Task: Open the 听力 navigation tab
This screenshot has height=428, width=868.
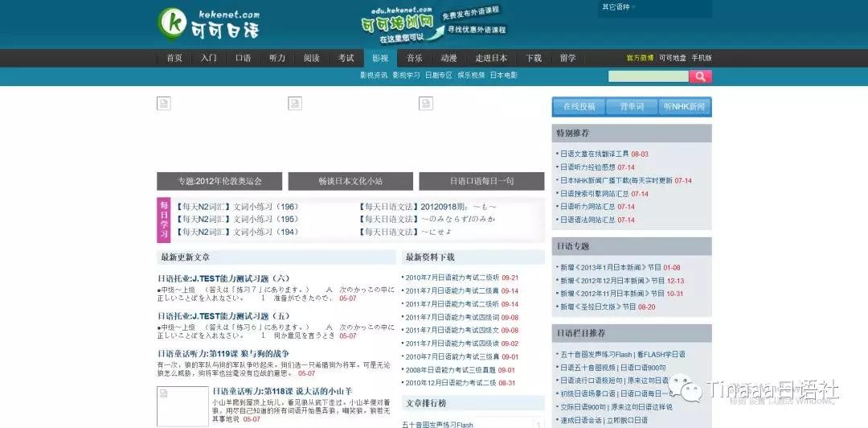Action: click(x=277, y=58)
